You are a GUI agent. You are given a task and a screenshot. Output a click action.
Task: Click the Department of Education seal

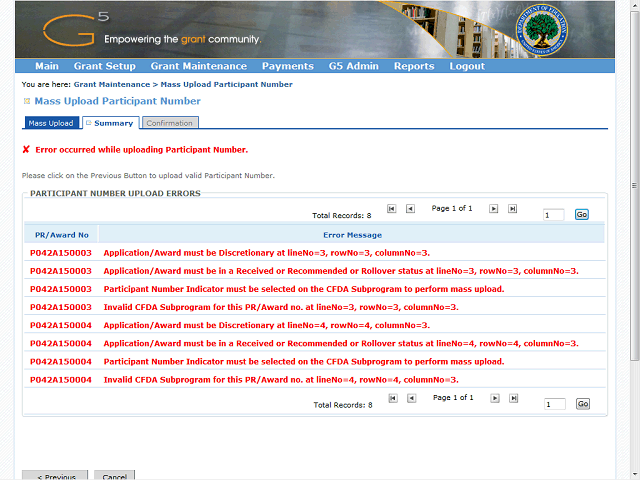click(542, 31)
